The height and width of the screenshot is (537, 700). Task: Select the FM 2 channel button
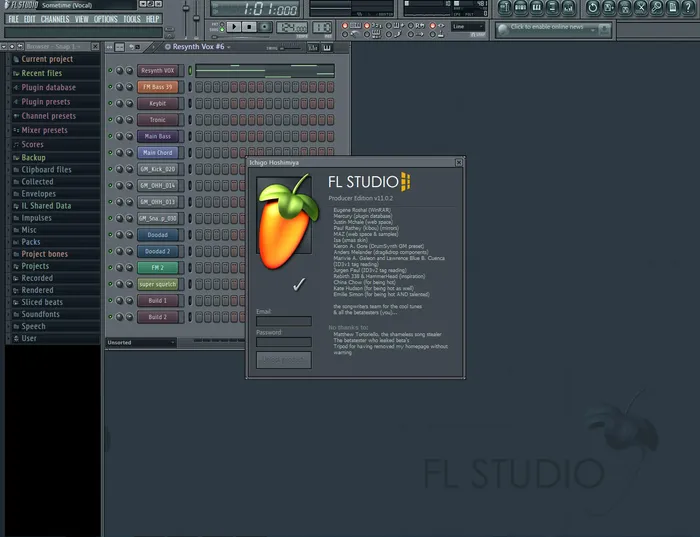[x=158, y=268]
